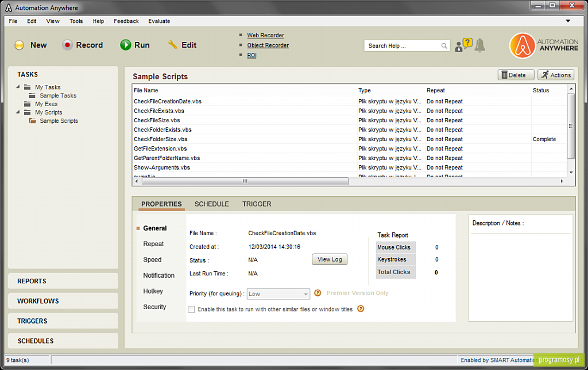The height and width of the screenshot is (370, 588).
Task: Open the Object Recorder link
Action: coord(268,45)
